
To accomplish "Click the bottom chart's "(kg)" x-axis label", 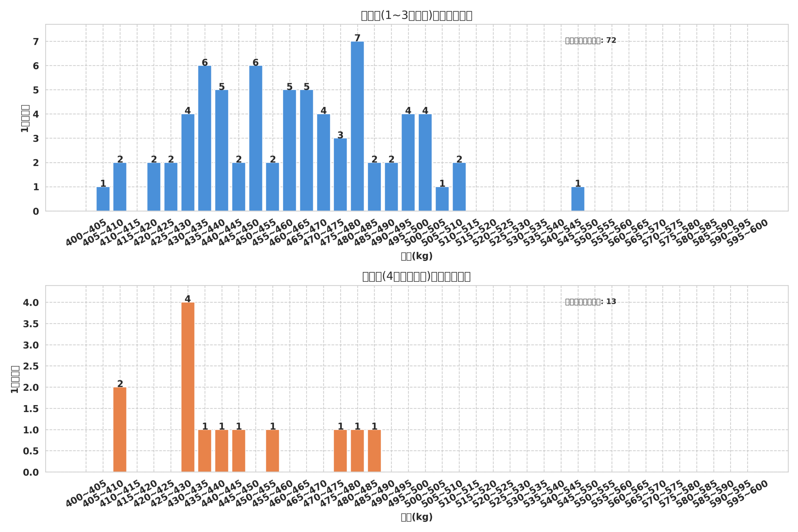I will [x=417, y=517].
